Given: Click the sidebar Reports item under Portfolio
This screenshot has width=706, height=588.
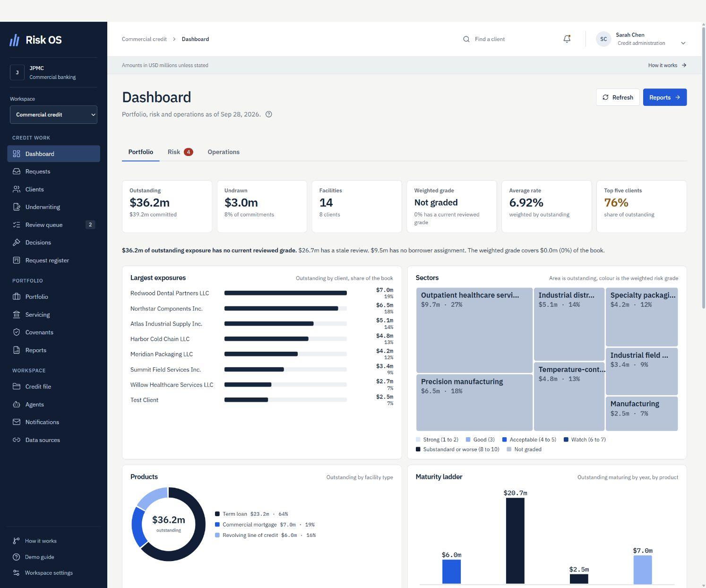Looking at the screenshot, I should 53,350.
